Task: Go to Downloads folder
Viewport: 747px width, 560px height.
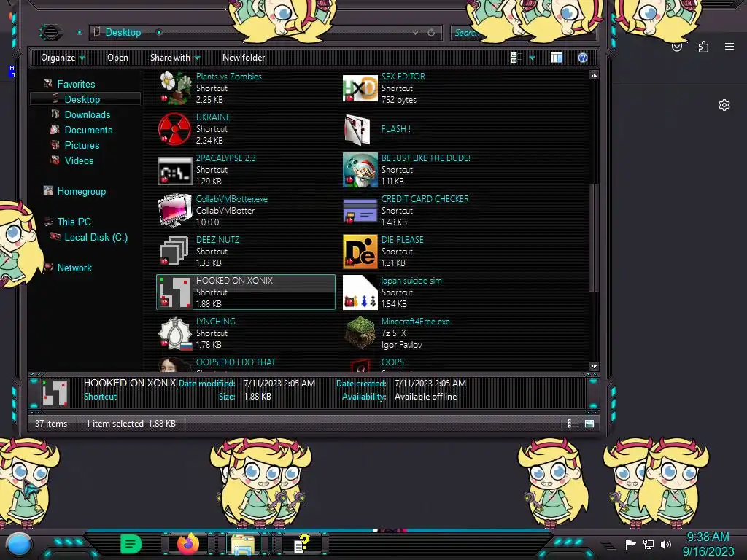Action: coord(88,114)
